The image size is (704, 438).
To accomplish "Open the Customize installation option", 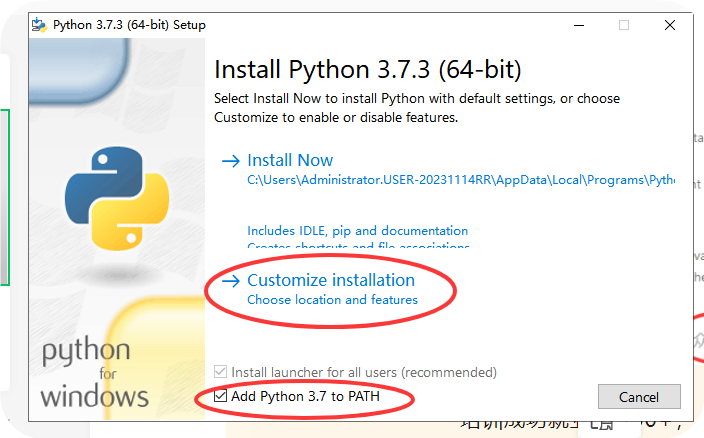I will click(330, 280).
